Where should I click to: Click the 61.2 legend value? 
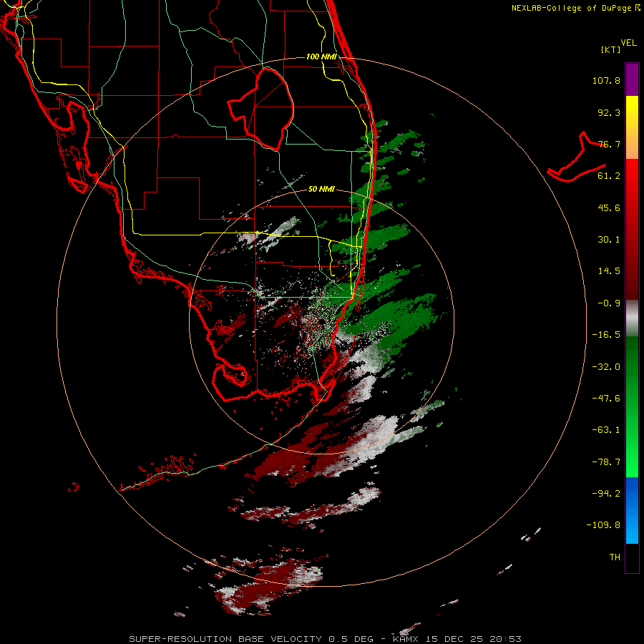[609, 176]
